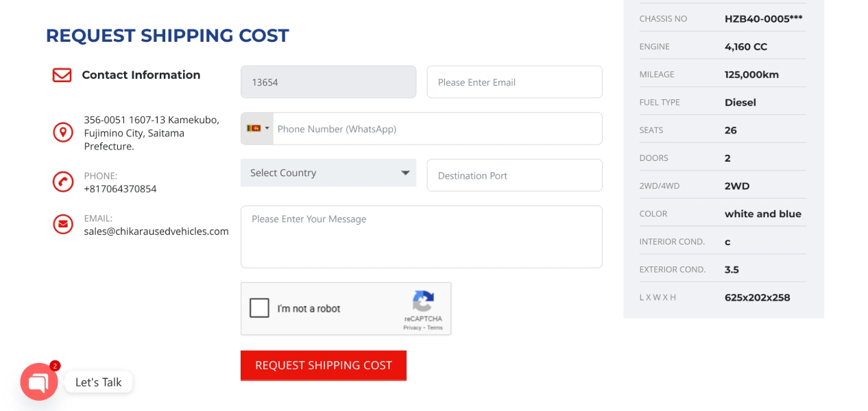Click the field showing 13654
The image size is (868, 411).
coord(328,82)
